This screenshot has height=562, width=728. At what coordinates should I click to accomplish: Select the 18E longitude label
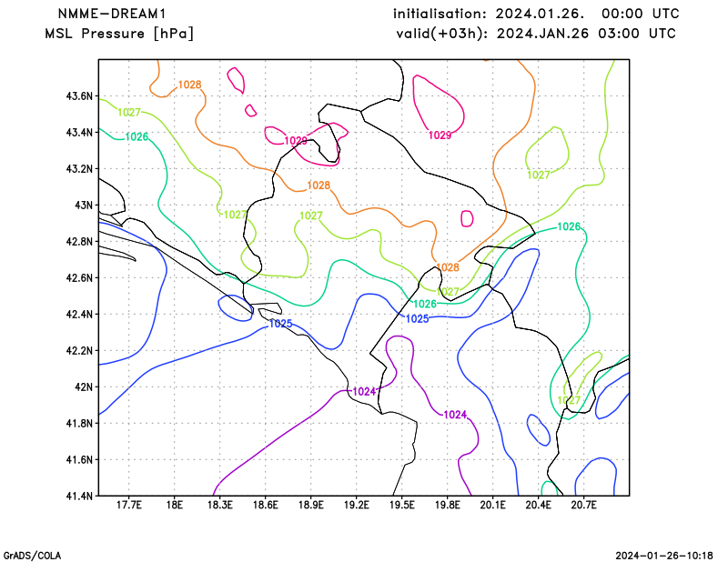coord(175,505)
